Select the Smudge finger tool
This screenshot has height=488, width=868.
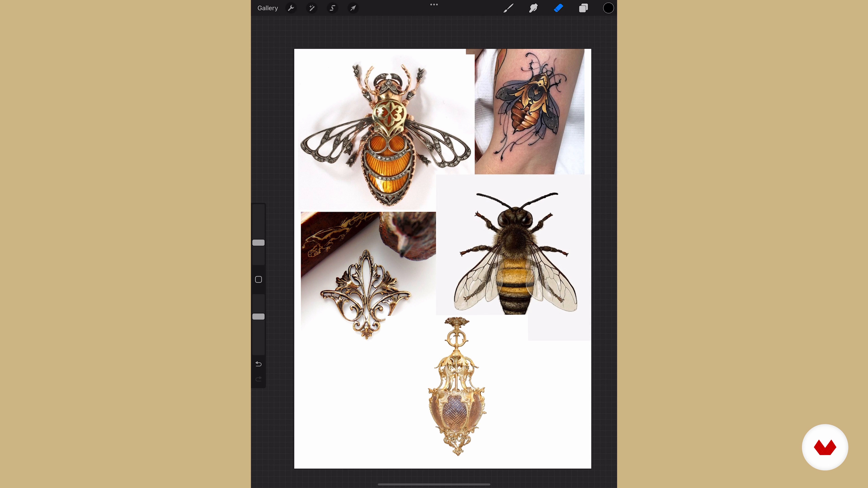pos(533,8)
